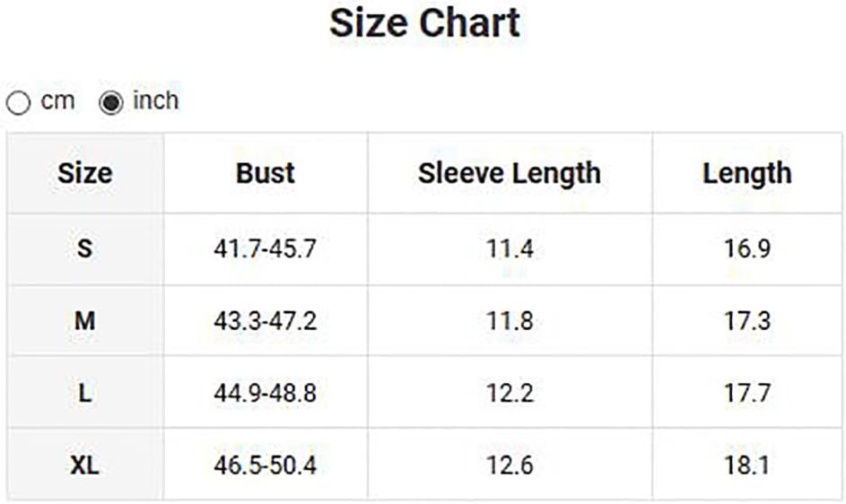Select the inch unit radio button
The width and height of the screenshot is (846, 504).
[111, 103]
